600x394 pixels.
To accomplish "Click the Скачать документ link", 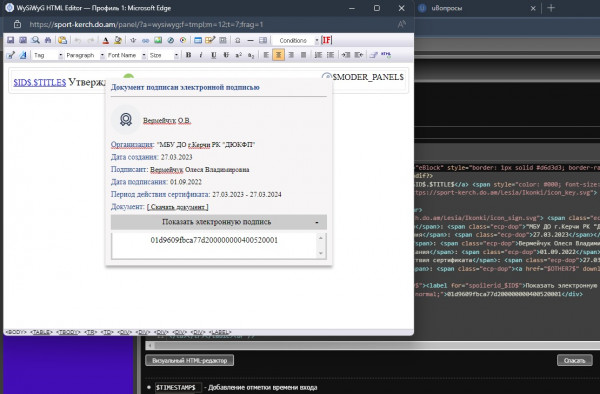I will (178, 207).
